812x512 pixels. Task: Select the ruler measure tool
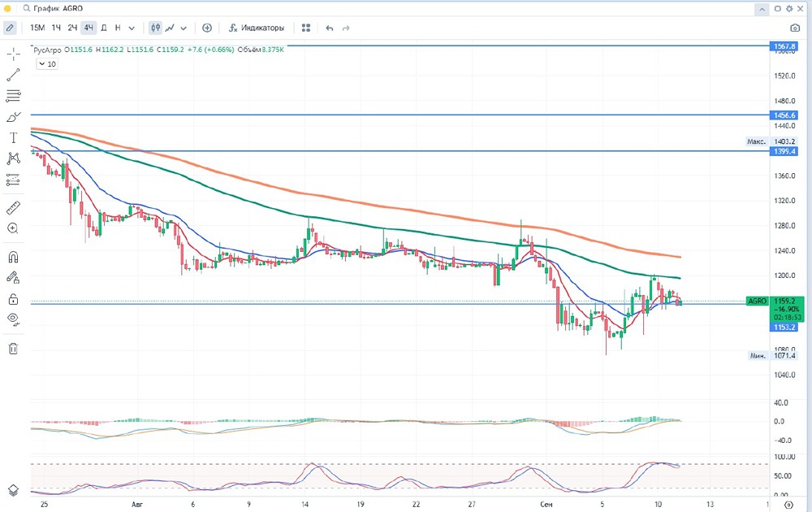pyautogui.click(x=14, y=208)
